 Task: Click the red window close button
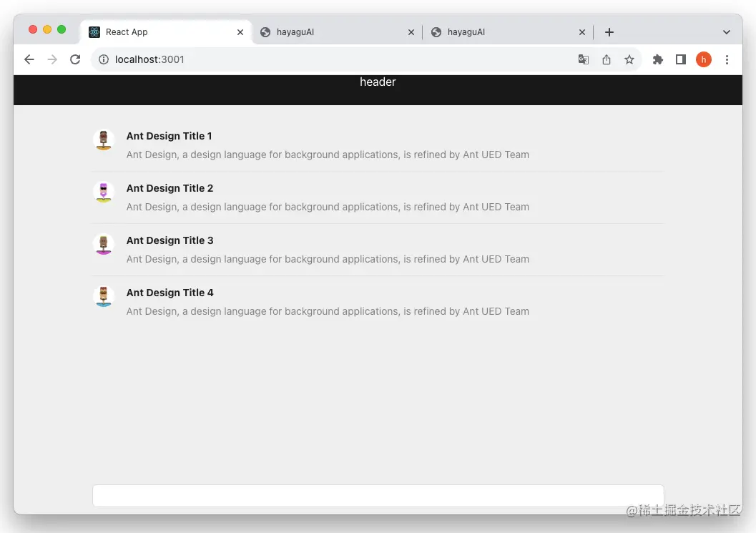pyautogui.click(x=33, y=29)
